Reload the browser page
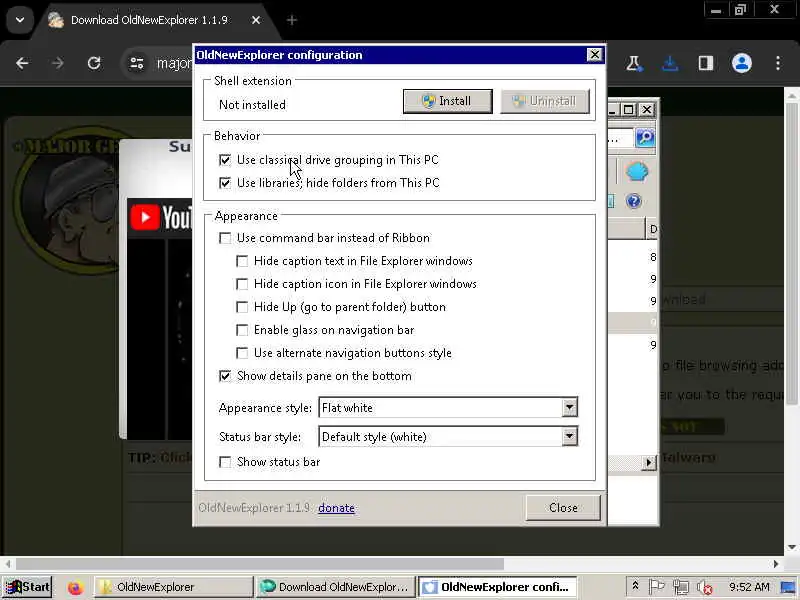This screenshot has height=600, width=800. tap(94, 63)
